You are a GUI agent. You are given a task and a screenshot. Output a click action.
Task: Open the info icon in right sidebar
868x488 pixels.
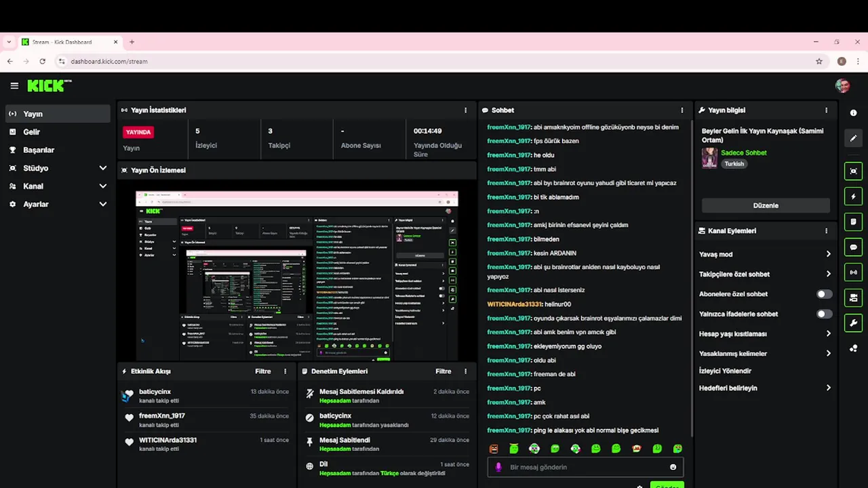853,113
